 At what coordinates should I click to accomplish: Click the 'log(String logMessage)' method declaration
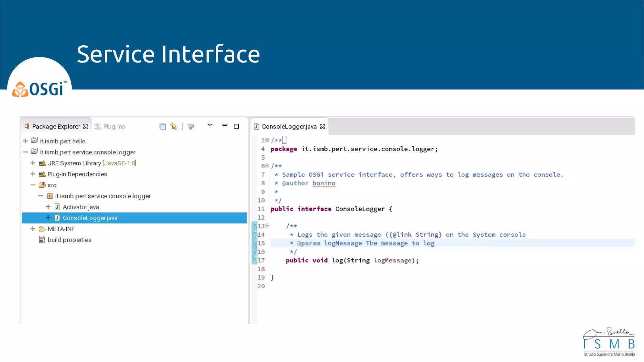coord(375,261)
